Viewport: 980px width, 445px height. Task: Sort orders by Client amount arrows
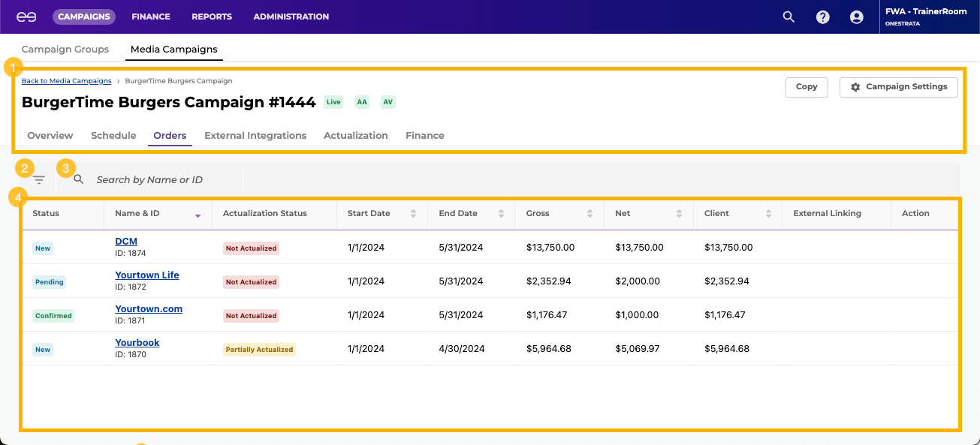tap(768, 214)
